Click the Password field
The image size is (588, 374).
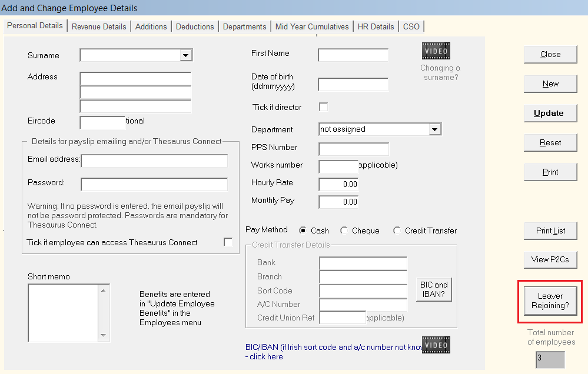(154, 185)
